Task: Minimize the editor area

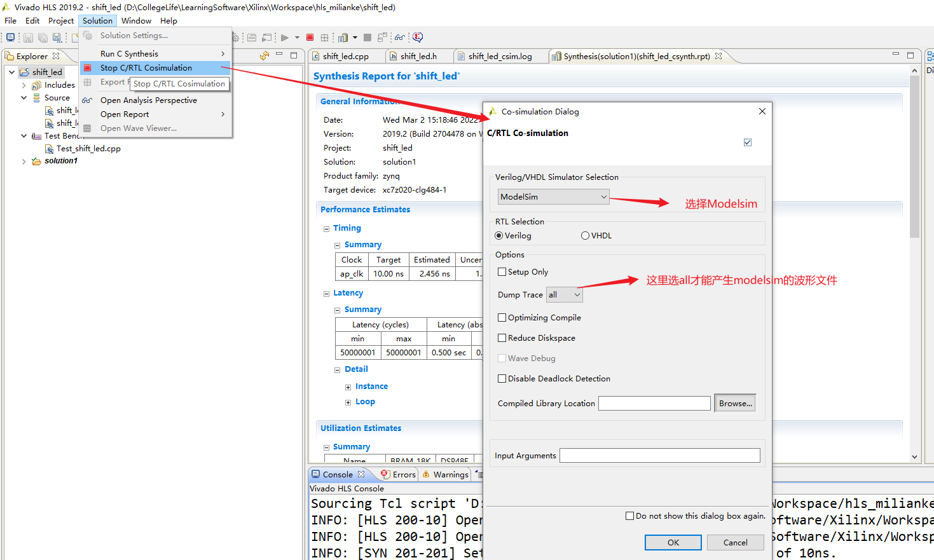Action: (x=896, y=55)
